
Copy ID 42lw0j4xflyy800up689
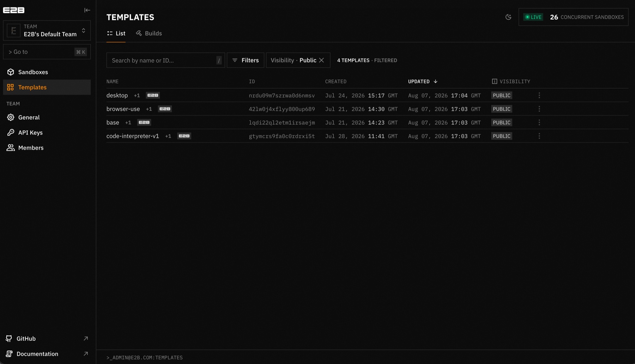tap(282, 109)
